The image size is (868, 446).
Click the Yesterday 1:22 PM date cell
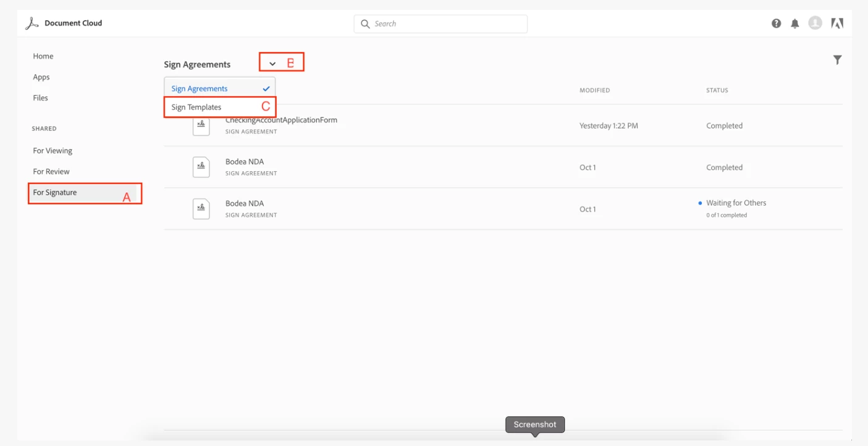(x=609, y=125)
